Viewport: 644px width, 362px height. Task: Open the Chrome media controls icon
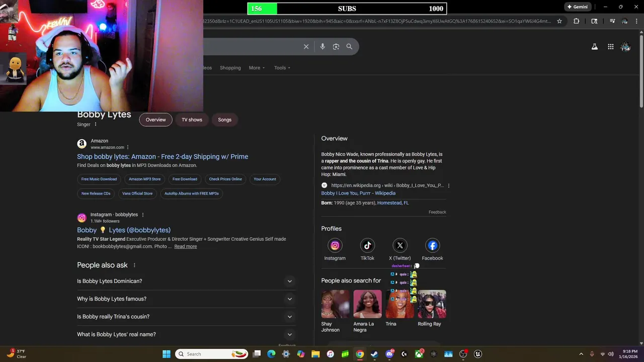[612, 21]
